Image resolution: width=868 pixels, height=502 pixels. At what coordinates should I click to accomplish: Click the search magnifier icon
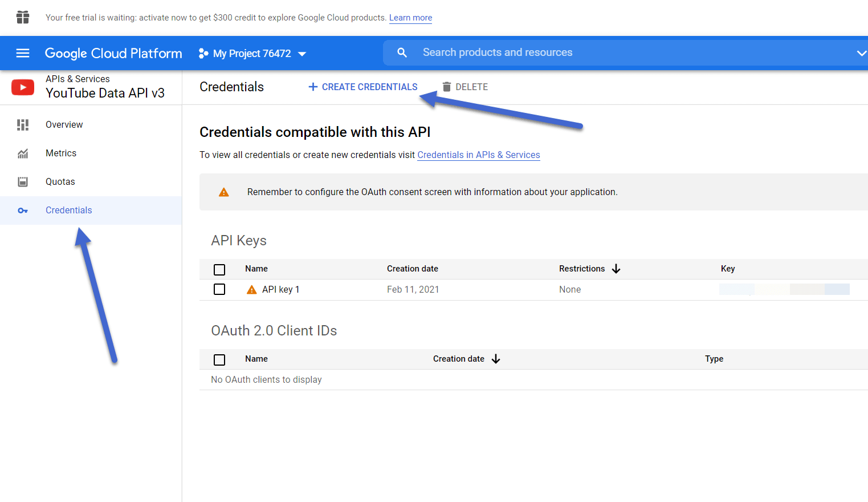402,52
